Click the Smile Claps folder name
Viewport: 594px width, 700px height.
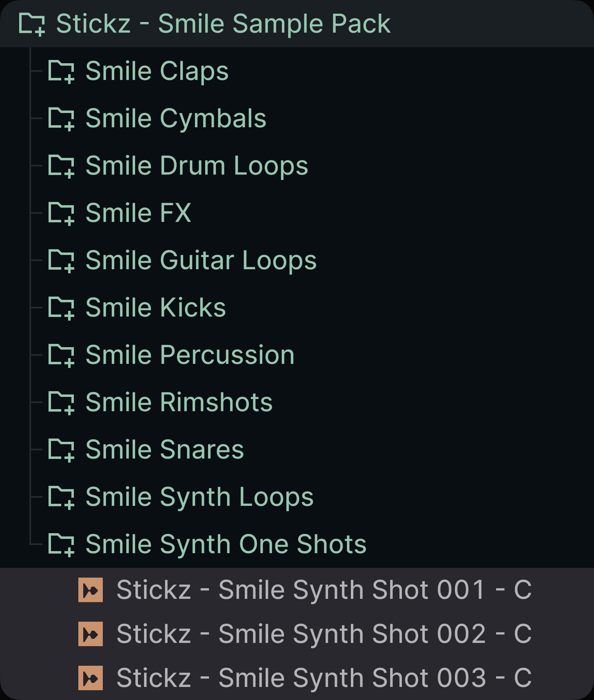157,71
